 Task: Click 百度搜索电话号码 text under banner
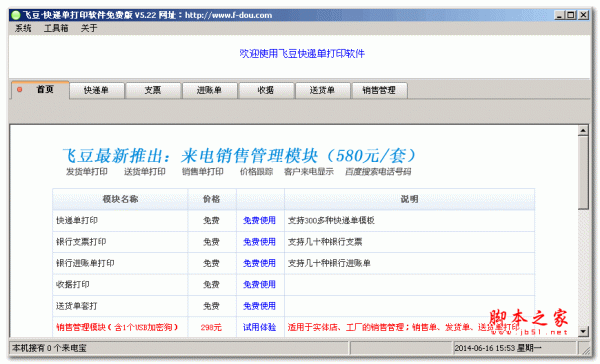(x=378, y=172)
